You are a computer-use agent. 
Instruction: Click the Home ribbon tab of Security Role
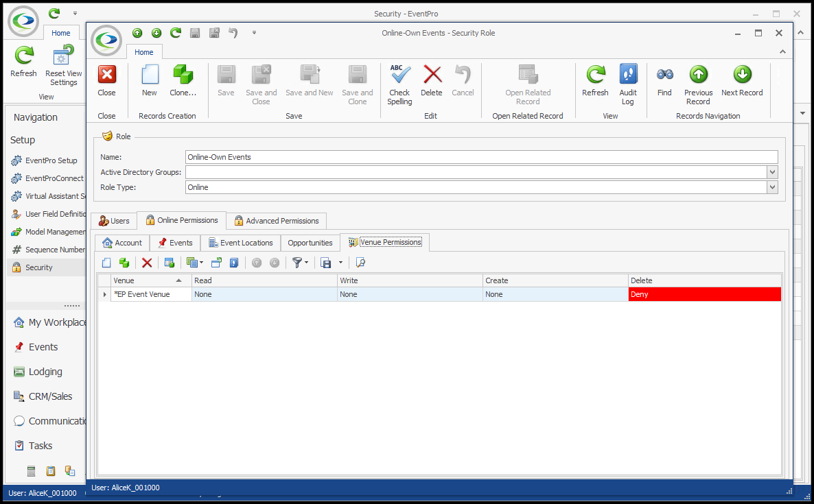144,52
